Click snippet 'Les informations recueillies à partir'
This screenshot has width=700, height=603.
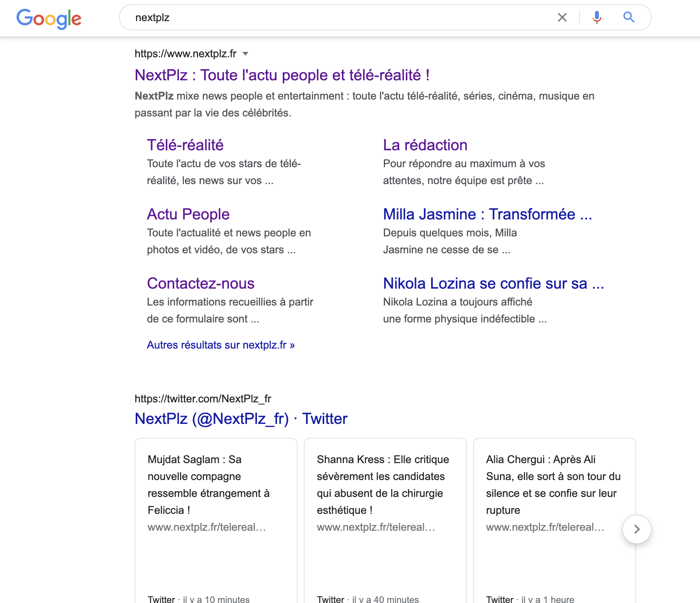click(x=230, y=302)
